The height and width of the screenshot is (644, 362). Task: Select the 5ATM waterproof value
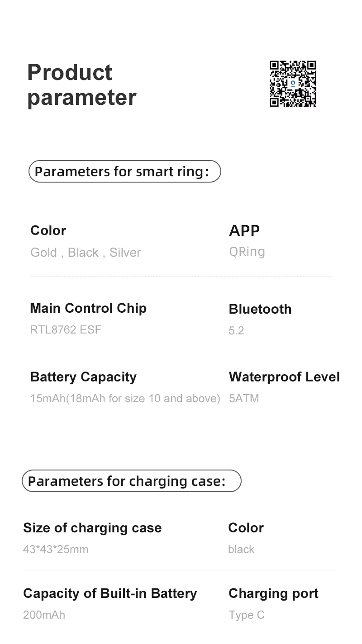pyautogui.click(x=244, y=399)
